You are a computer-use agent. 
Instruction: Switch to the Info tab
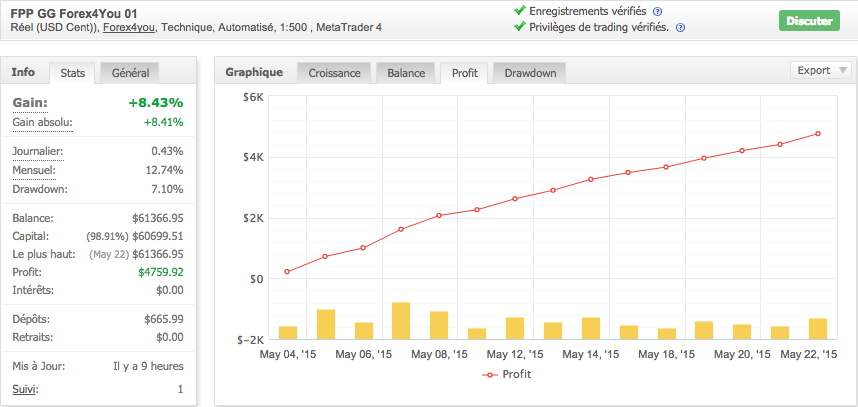click(x=23, y=72)
